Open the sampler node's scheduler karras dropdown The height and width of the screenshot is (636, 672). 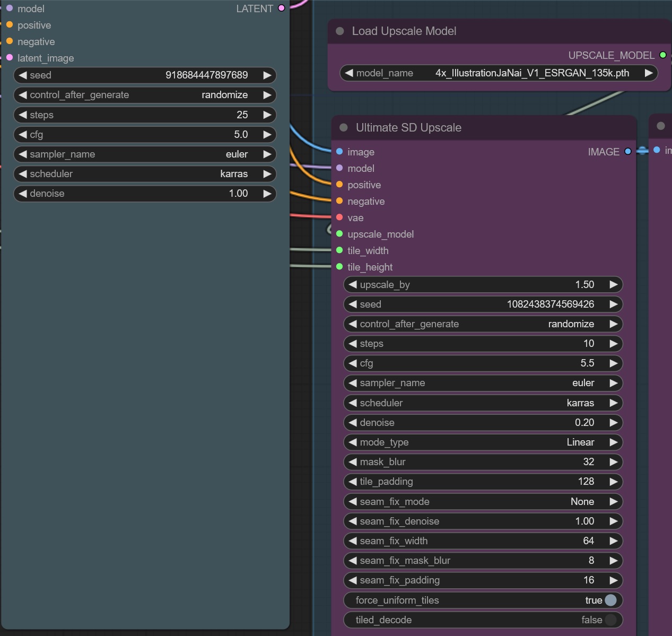145,174
